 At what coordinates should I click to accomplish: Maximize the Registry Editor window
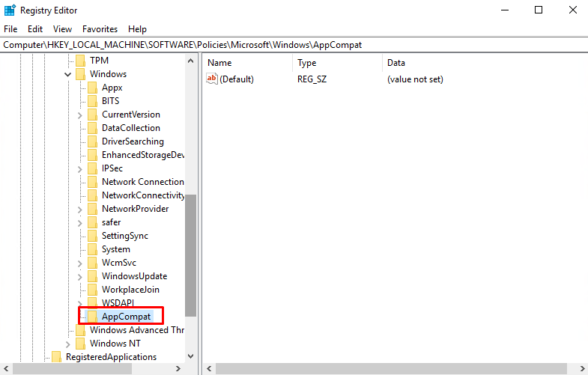click(539, 10)
